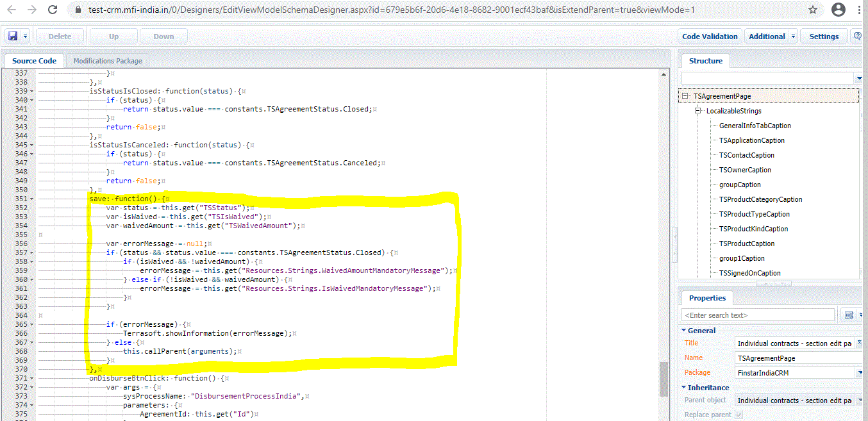Toggle the Replace parent checkbox

[739, 415]
